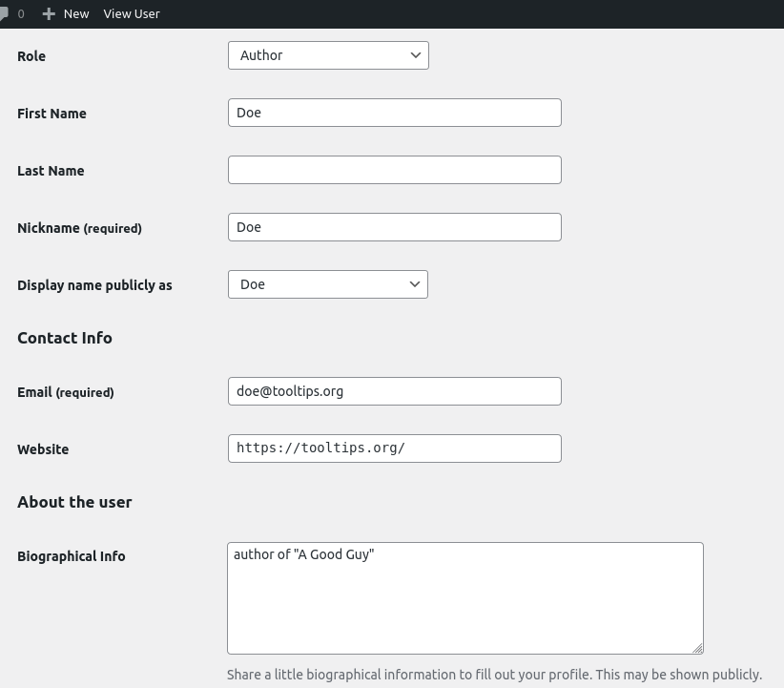
Task: Focus the First Name input containing Doe
Action: click(395, 113)
